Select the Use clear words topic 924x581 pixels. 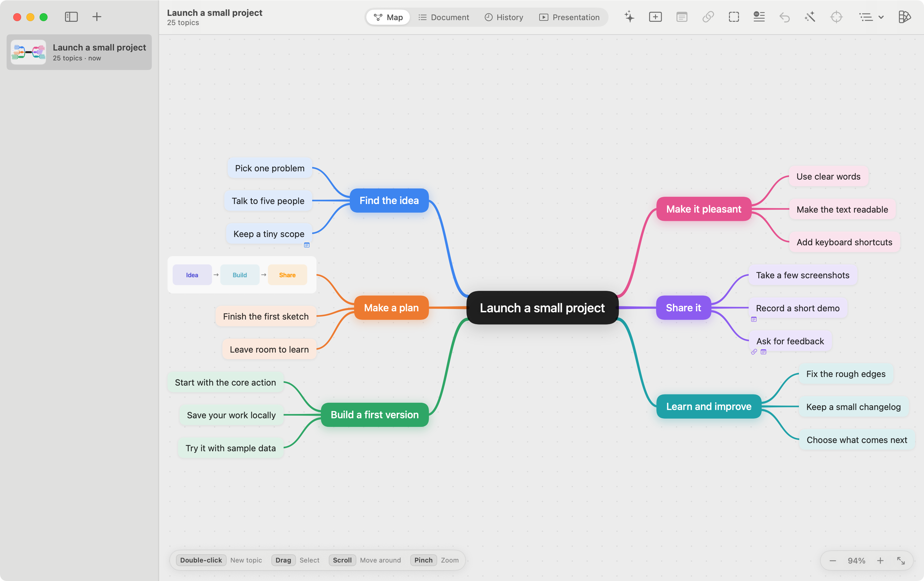pos(828,177)
